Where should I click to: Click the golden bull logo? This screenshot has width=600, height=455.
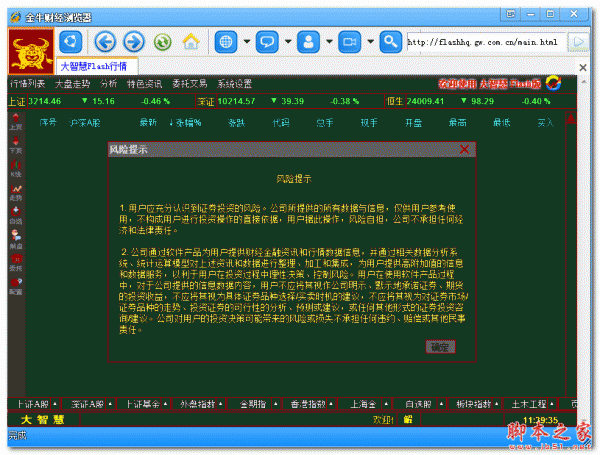click(31, 51)
